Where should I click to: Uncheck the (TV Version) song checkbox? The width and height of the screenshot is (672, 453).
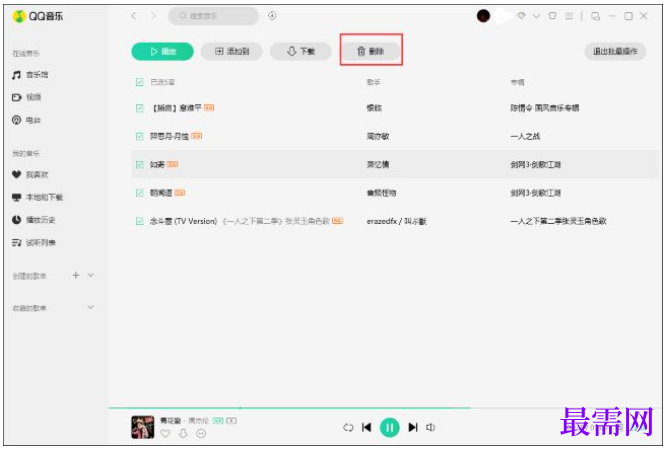(139, 221)
